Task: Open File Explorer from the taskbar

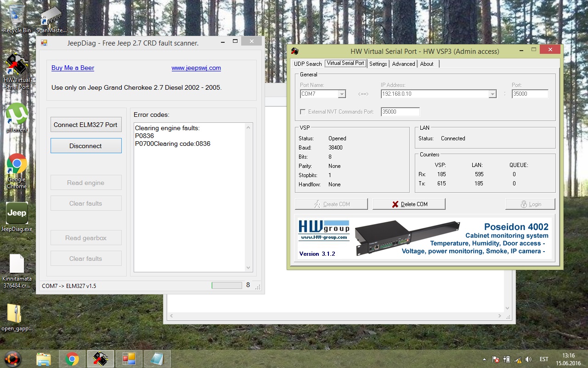Action: [x=44, y=359]
